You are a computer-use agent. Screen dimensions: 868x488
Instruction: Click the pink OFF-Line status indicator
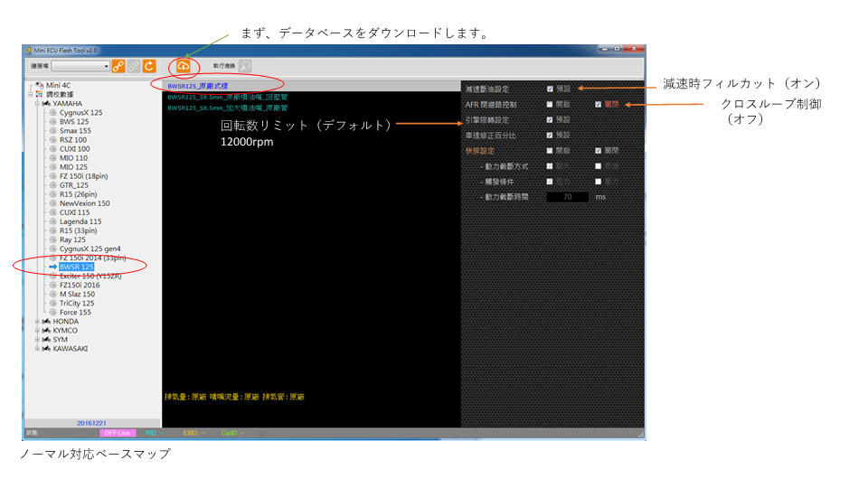[118, 433]
